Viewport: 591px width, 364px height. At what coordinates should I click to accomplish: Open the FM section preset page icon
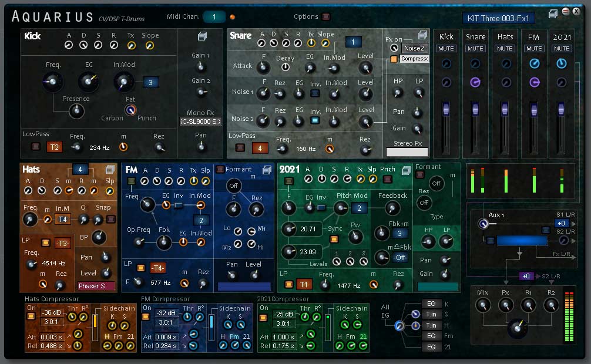(267, 170)
